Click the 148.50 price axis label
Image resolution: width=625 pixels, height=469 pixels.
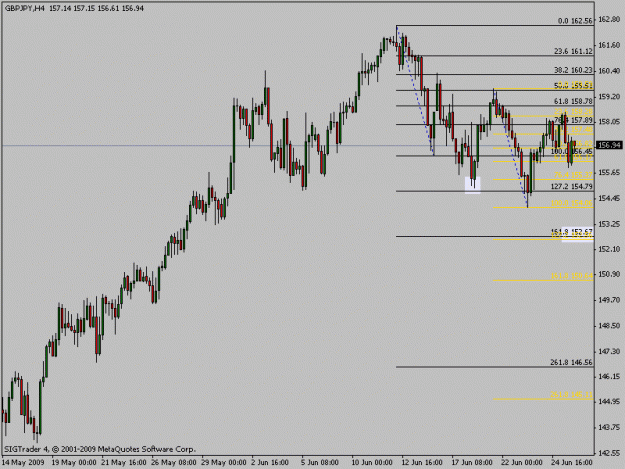[609, 326]
